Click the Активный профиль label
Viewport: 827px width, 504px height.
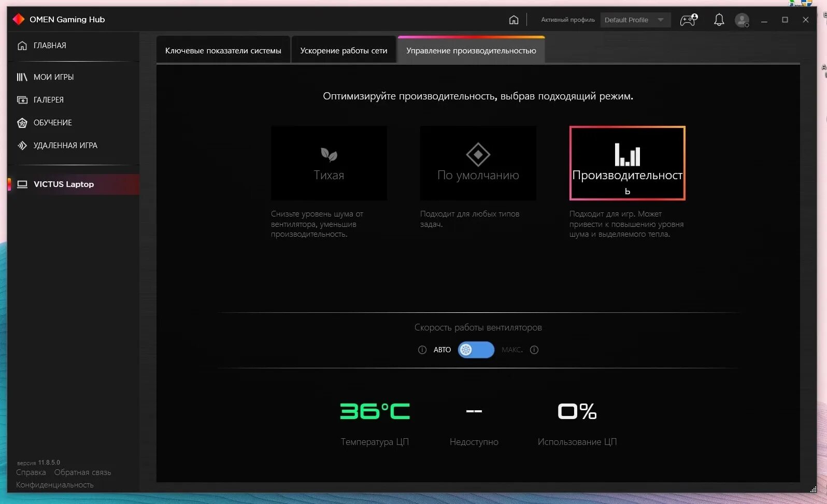click(568, 20)
